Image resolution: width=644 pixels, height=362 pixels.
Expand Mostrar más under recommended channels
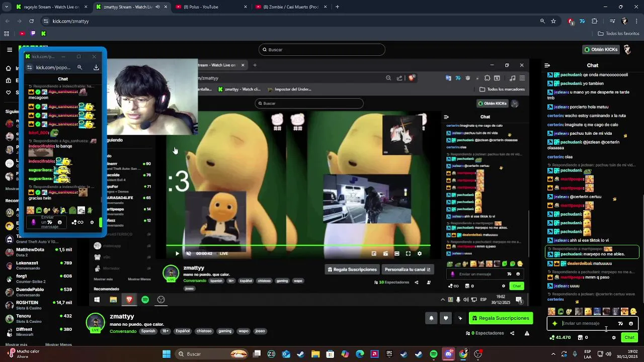(17, 344)
